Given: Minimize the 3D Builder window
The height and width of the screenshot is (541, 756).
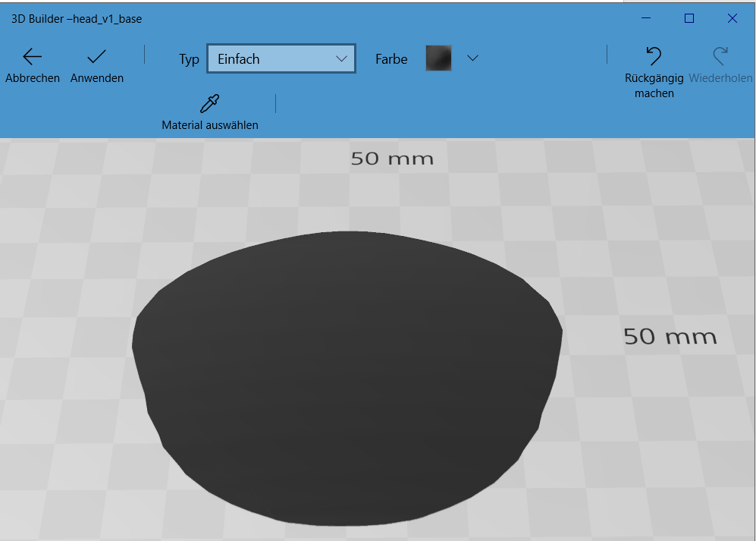Looking at the screenshot, I should click(x=646, y=18).
